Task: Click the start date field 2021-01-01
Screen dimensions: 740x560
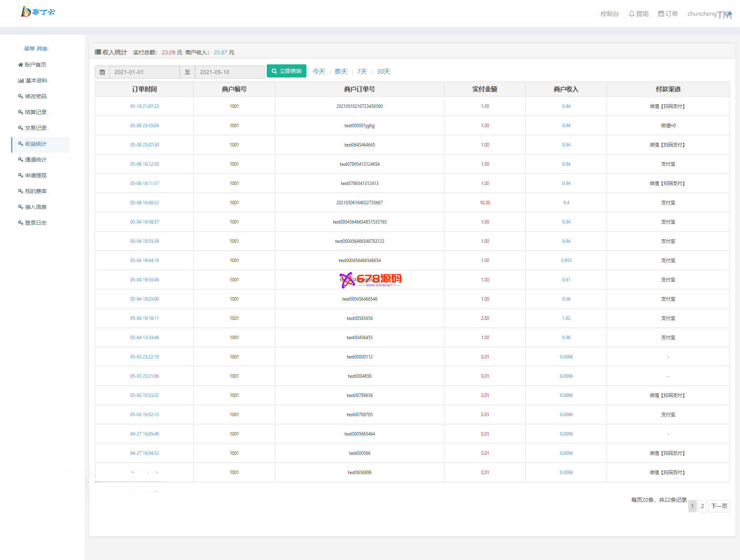Action: pos(144,72)
